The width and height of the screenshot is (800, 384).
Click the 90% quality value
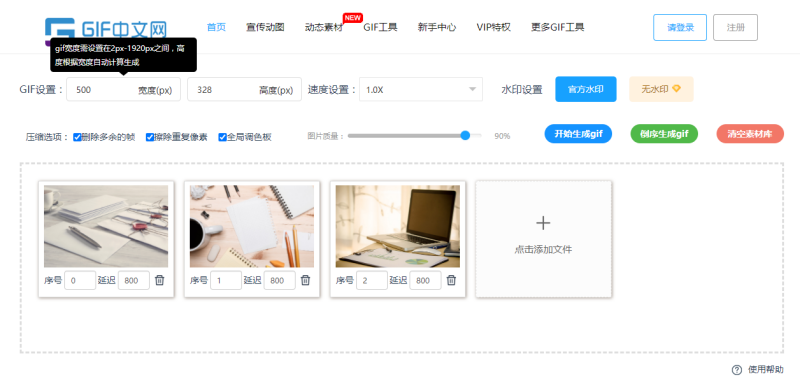tap(502, 136)
